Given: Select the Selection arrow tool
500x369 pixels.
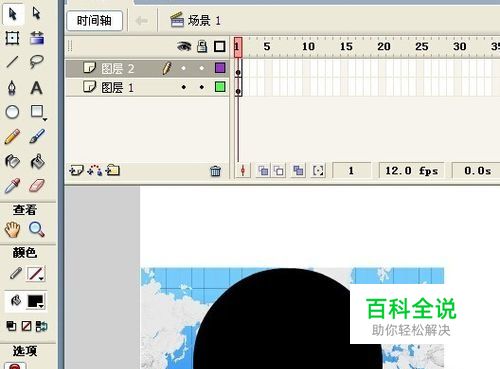Looking at the screenshot, I should pyautogui.click(x=13, y=14).
